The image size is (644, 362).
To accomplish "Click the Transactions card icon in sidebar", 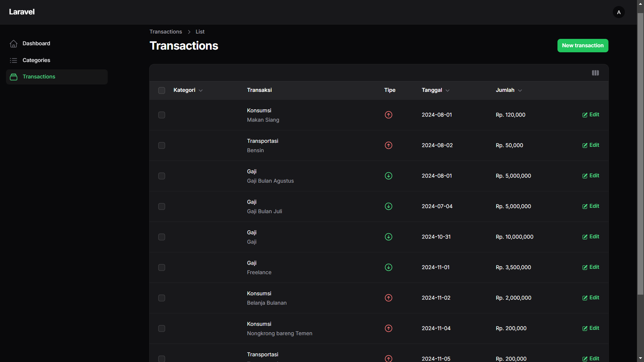I will 13,77.
